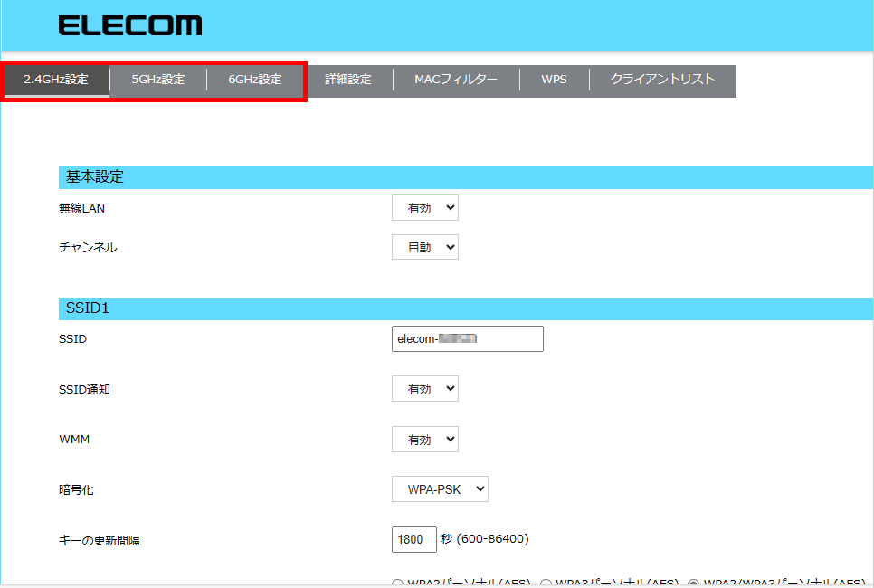Click the ELECOM logo
Image resolution: width=874 pixels, height=588 pixels.
pyautogui.click(x=130, y=26)
